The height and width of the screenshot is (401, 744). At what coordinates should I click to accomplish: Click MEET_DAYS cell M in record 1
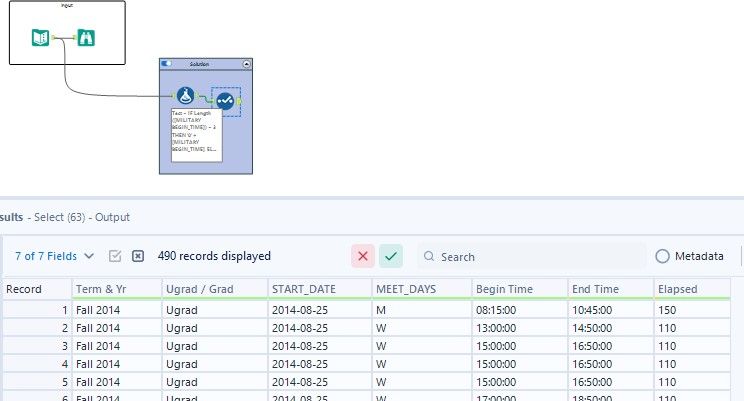coord(422,310)
